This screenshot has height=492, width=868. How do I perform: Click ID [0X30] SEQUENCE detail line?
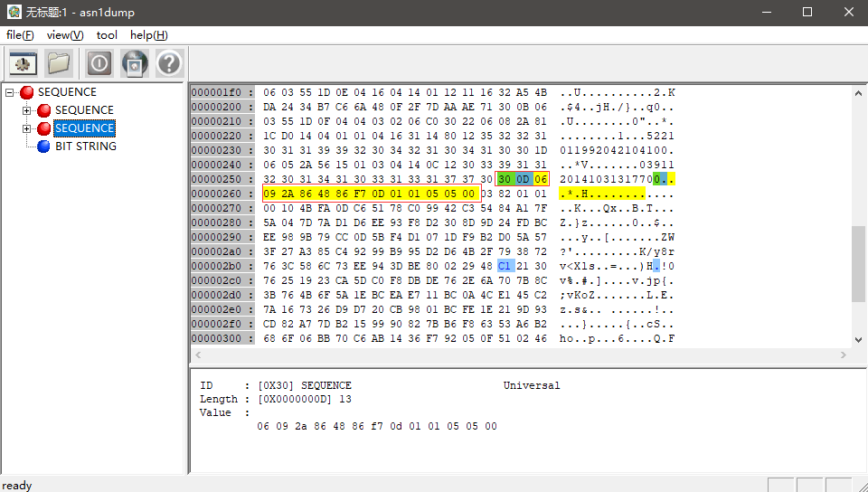pyautogui.click(x=276, y=385)
